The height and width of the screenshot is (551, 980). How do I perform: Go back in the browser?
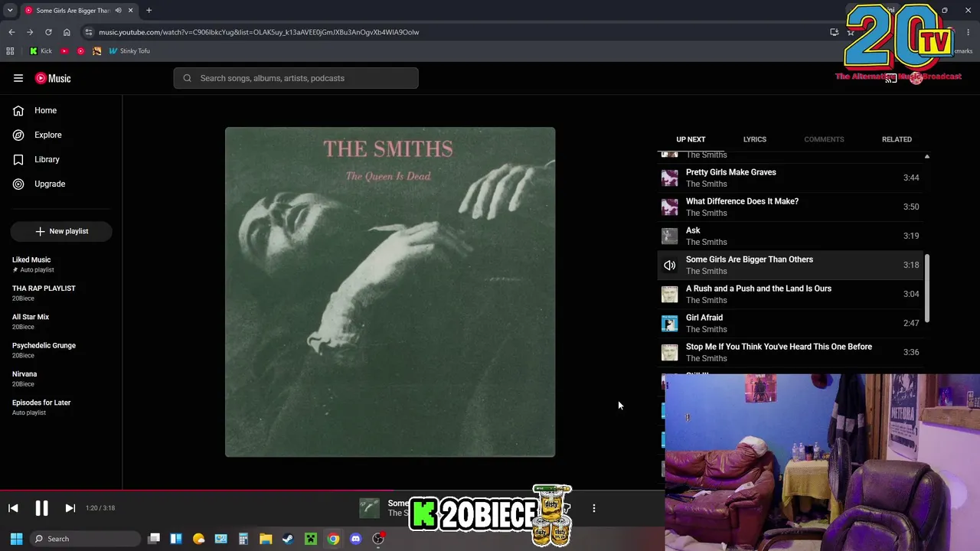pyautogui.click(x=11, y=32)
